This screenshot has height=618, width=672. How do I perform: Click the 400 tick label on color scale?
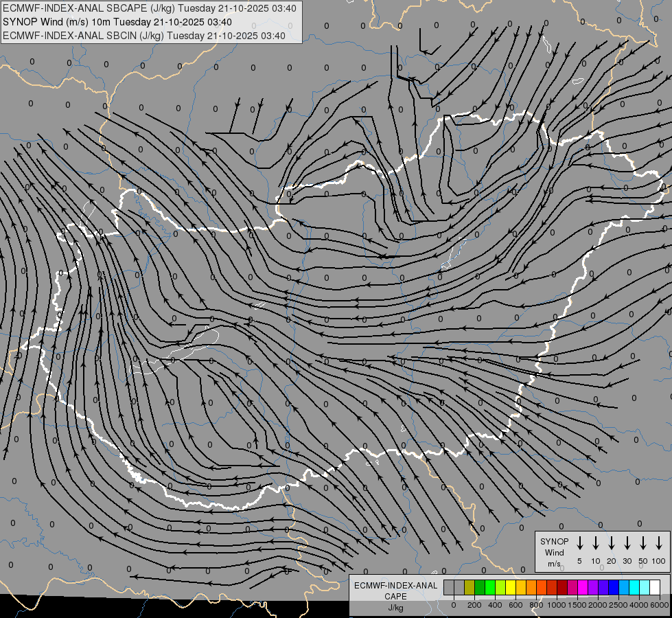click(x=495, y=605)
